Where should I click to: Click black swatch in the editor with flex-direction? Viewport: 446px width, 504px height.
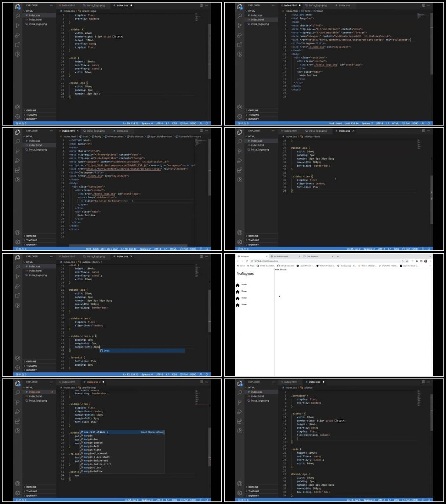(x=336, y=421)
